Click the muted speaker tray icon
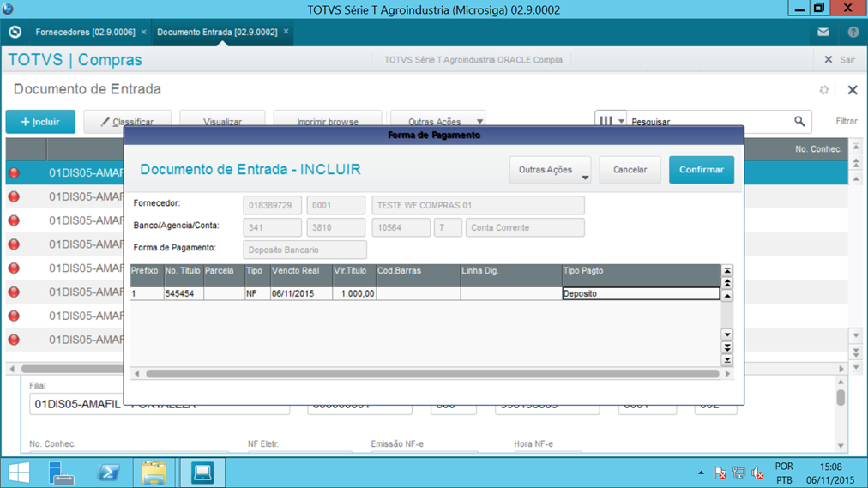The height and width of the screenshot is (488, 868). click(x=757, y=473)
